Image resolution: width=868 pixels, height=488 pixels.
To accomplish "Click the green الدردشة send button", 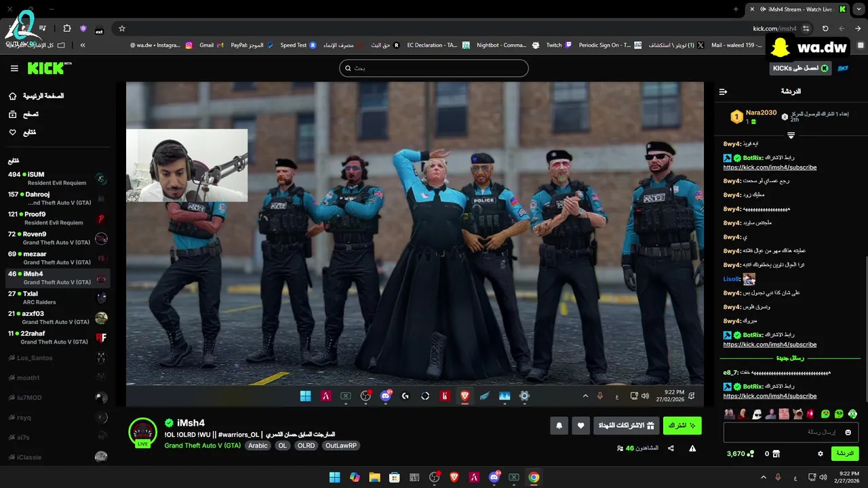I will click(x=845, y=453).
